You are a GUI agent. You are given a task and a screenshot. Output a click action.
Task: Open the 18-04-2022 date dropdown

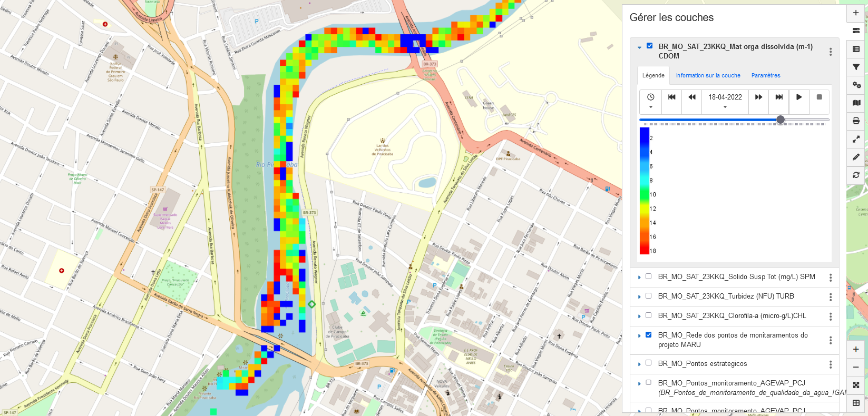725,102
